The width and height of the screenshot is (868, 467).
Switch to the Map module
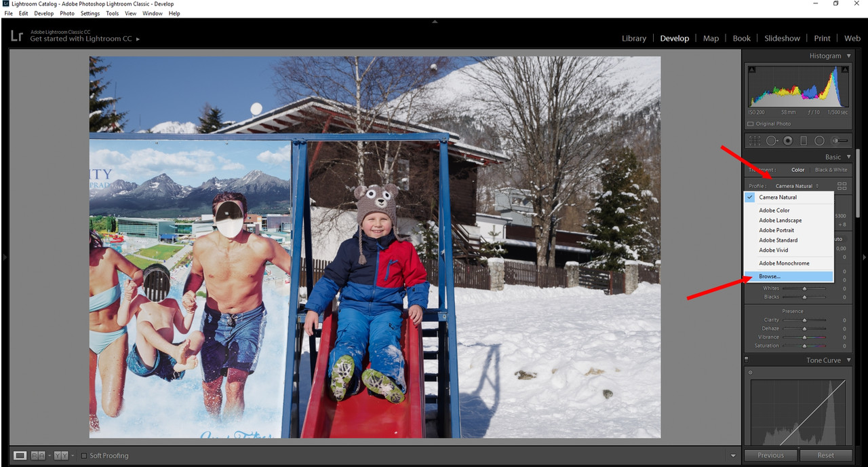pyautogui.click(x=711, y=38)
